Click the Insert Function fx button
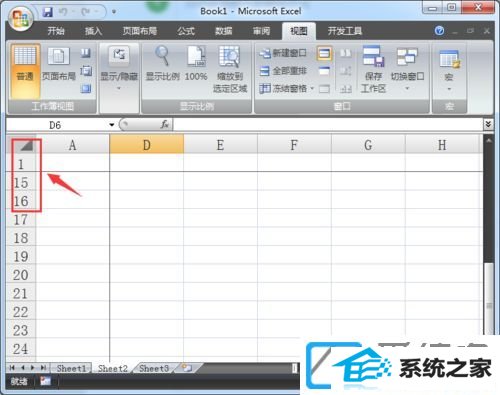Screen dimensions: 500x395 coord(164,125)
